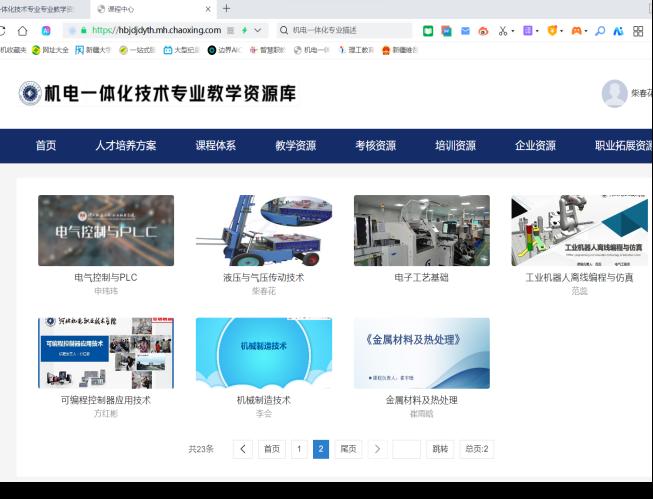Open the 电气控制与PLC course thumbnail
The width and height of the screenshot is (653, 499).
tap(106, 230)
